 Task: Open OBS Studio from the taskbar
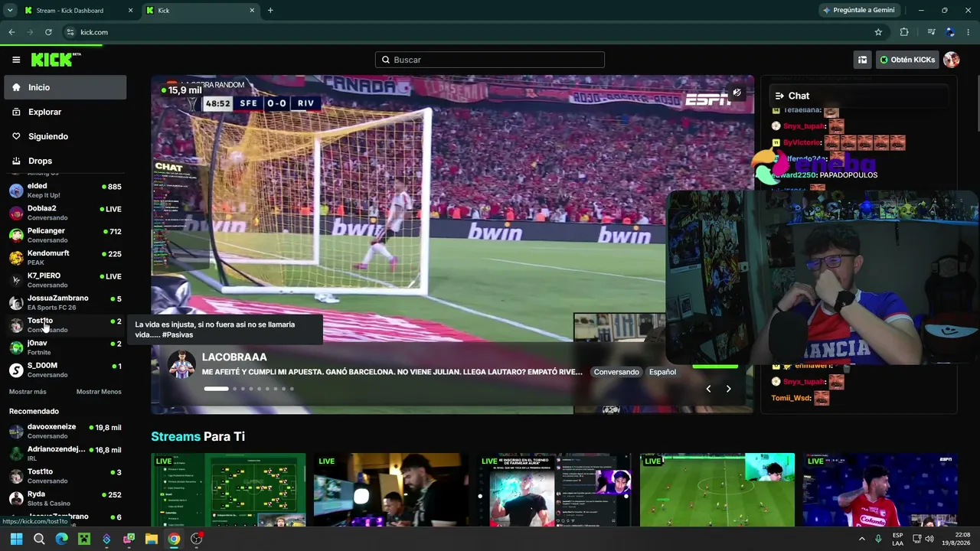click(197, 539)
